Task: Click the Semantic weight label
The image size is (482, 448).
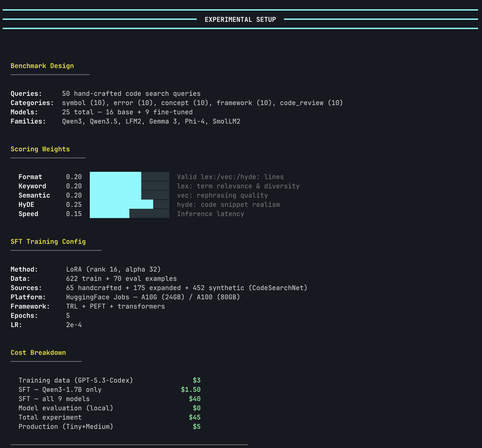Action: [34, 195]
